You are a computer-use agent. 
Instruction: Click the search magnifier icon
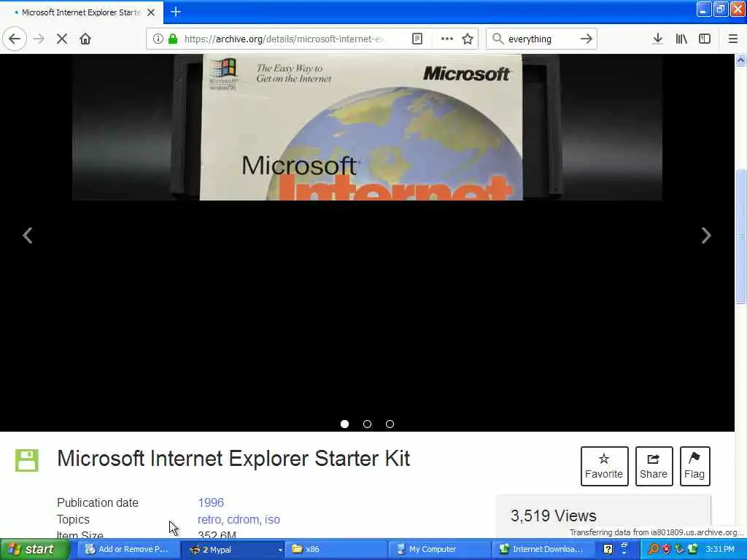498,39
